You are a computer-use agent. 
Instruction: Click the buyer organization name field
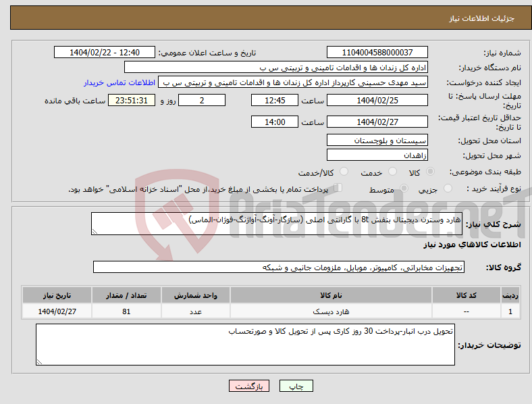[x=276, y=67]
